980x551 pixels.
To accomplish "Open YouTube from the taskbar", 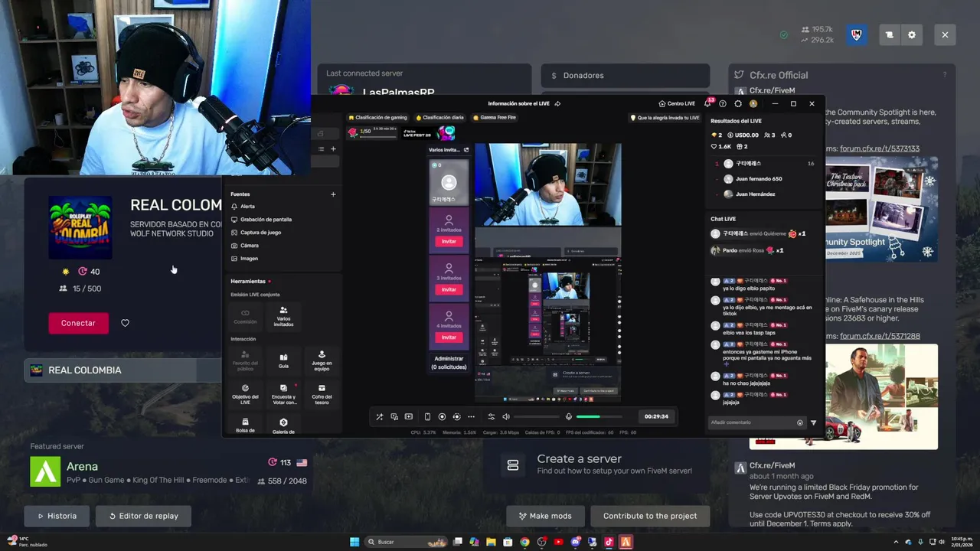I will 558,542.
